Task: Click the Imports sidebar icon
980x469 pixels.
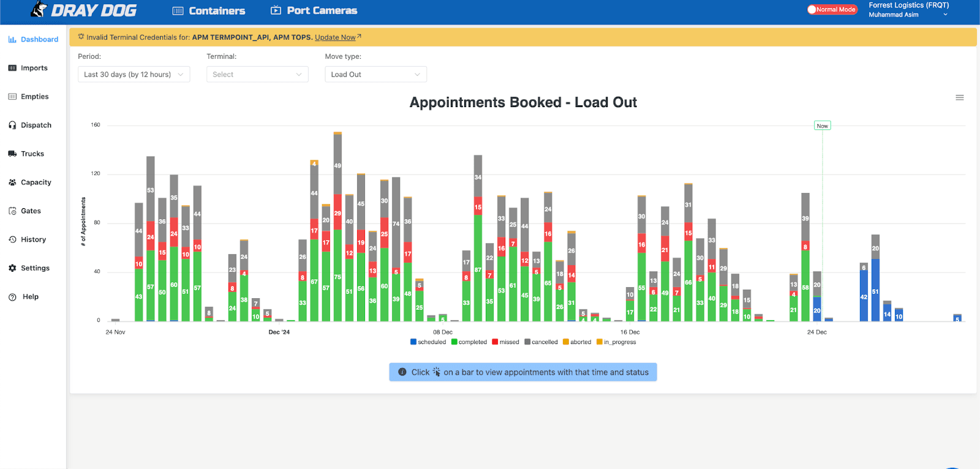Action: click(12, 68)
